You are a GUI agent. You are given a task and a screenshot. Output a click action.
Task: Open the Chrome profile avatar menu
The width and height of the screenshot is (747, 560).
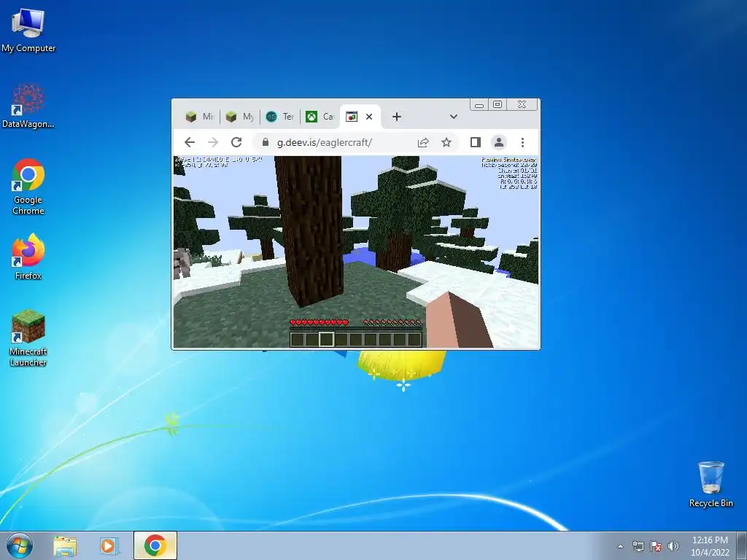(x=499, y=142)
